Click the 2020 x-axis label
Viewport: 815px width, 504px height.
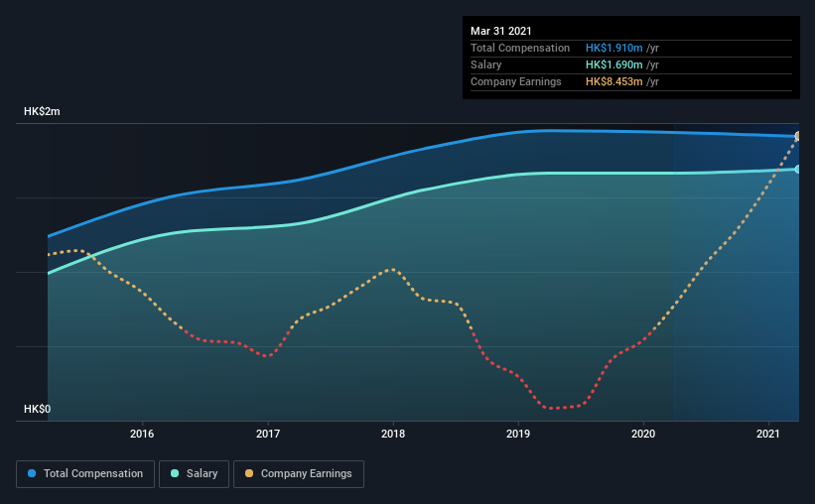coord(643,434)
